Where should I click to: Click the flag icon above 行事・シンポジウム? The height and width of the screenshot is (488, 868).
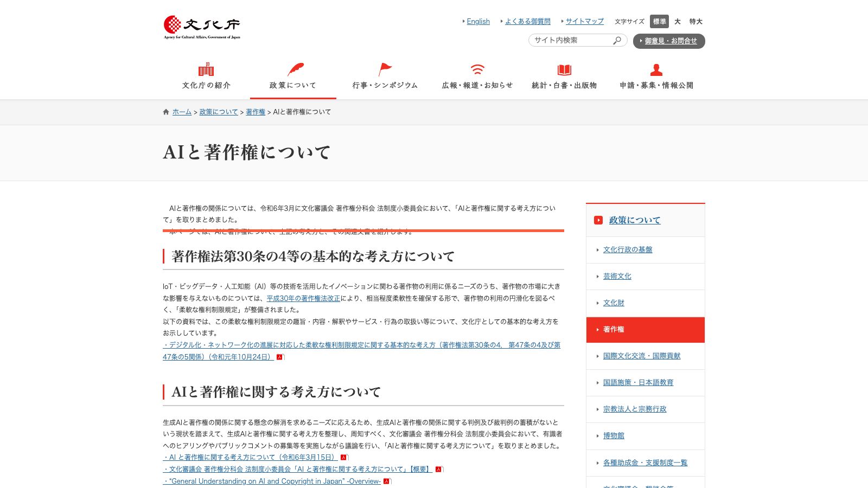coord(385,69)
